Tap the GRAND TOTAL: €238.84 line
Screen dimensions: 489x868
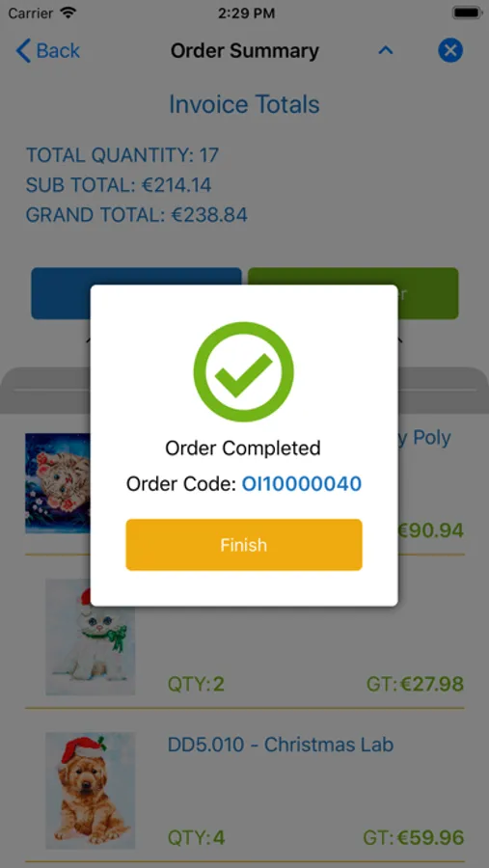tap(136, 215)
